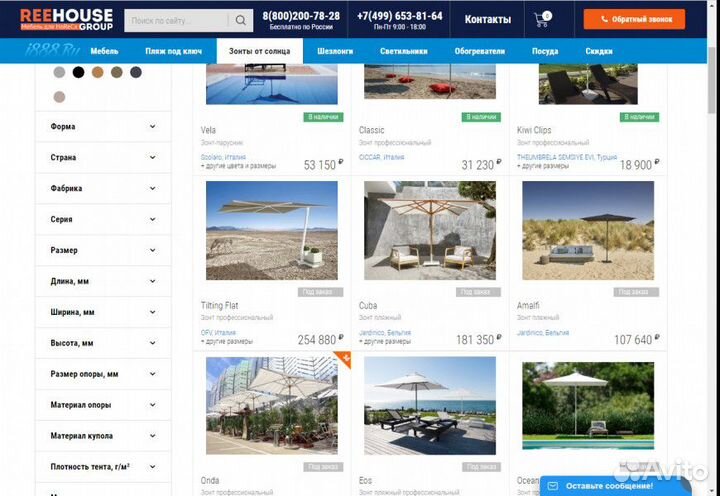Select the black color swatch
The image size is (720, 496).
tap(79, 72)
